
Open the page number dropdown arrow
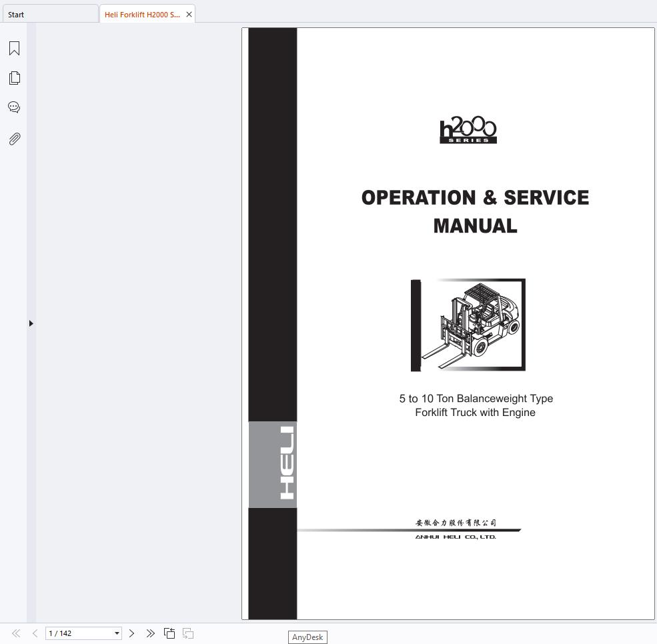[117, 633]
